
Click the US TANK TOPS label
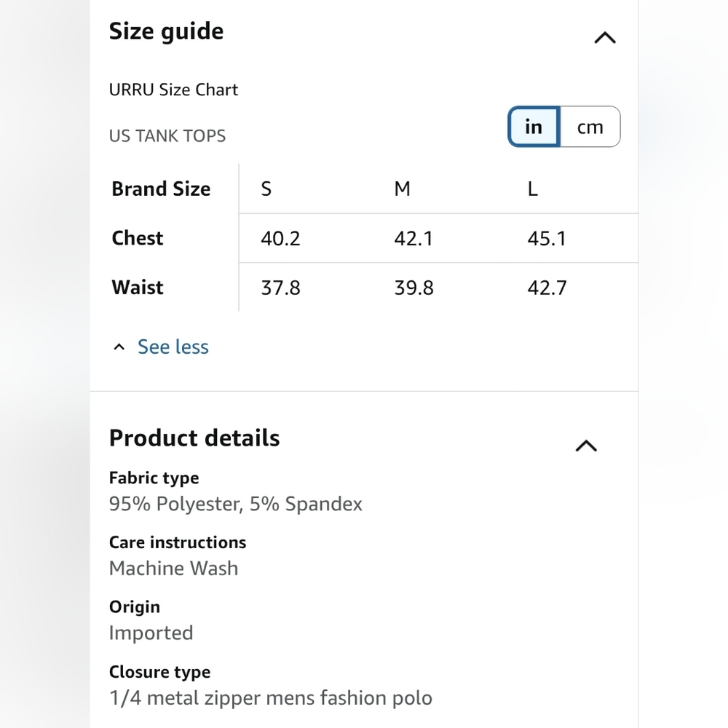(167, 136)
